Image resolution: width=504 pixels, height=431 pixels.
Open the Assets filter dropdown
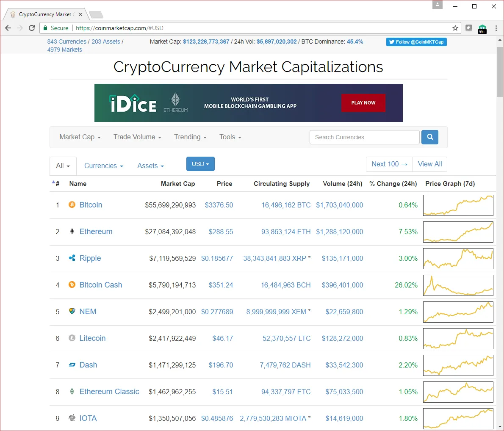150,166
